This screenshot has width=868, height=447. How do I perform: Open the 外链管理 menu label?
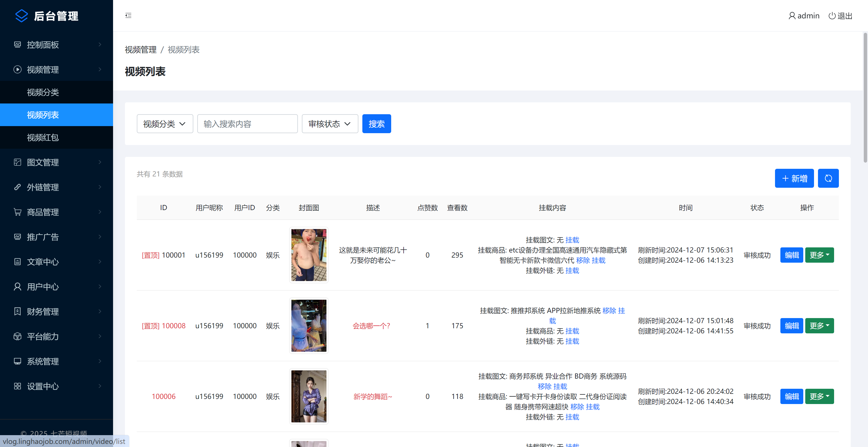tap(43, 187)
